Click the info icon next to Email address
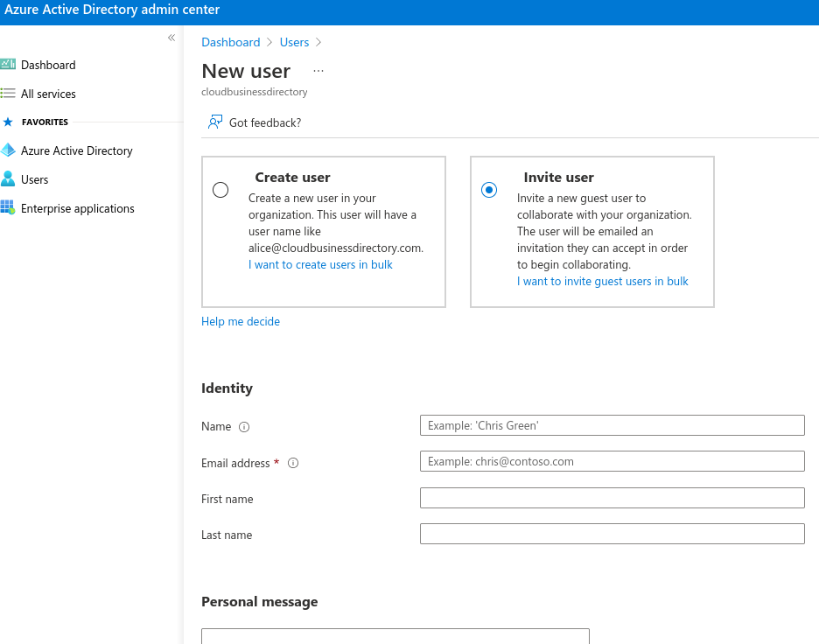Screen dimensions: 819x644 click(x=293, y=463)
